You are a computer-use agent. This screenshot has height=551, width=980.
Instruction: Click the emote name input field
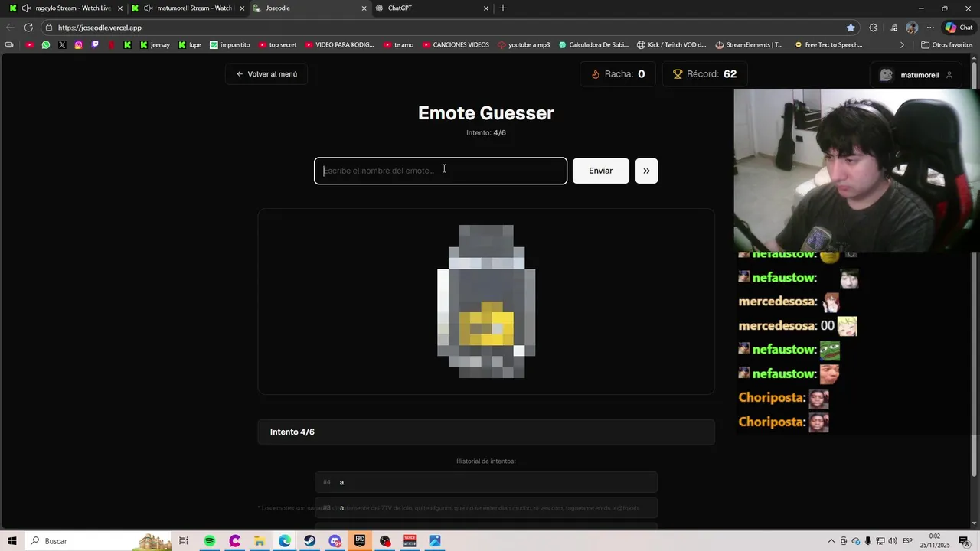pos(440,171)
